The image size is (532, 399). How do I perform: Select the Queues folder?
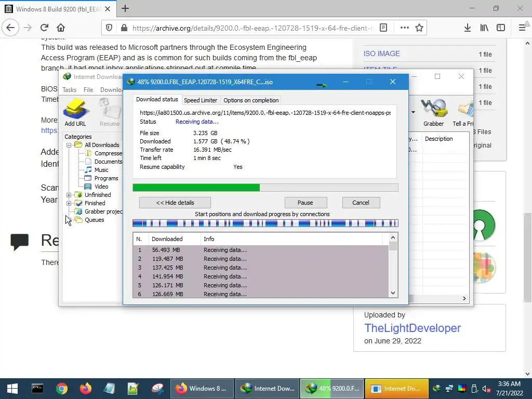pos(94,220)
